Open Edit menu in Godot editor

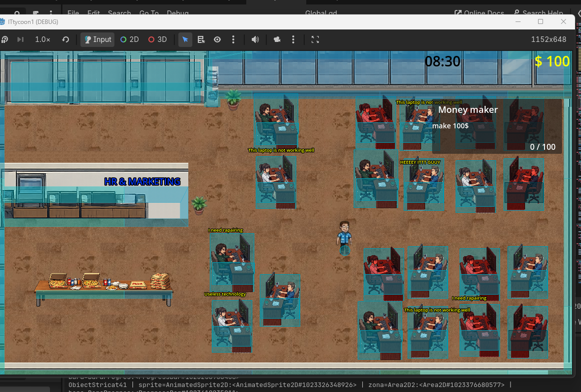(x=93, y=13)
